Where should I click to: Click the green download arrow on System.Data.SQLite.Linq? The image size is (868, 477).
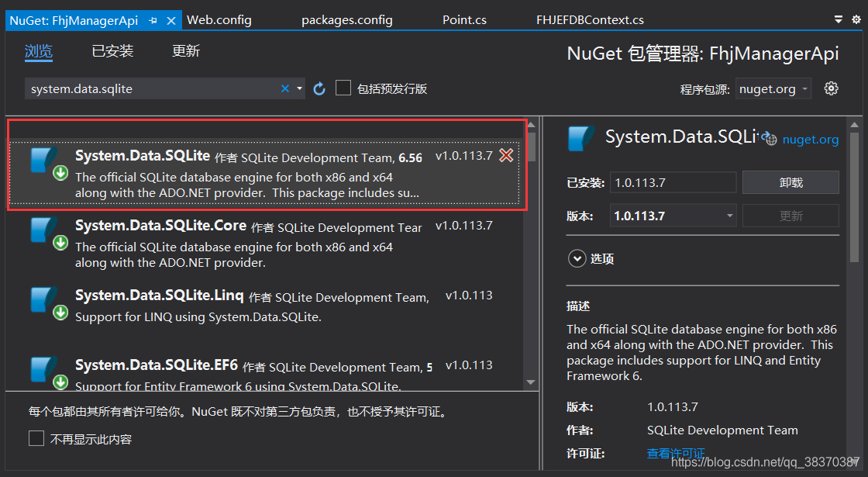point(60,311)
